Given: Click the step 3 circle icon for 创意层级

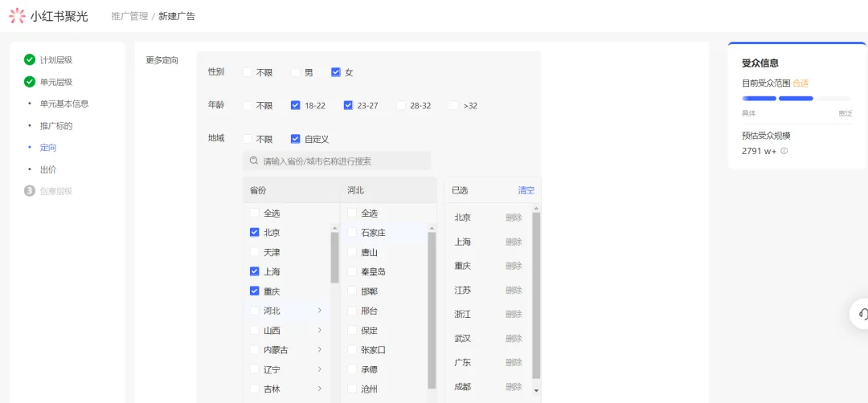Looking at the screenshot, I should [x=30, y=191].
